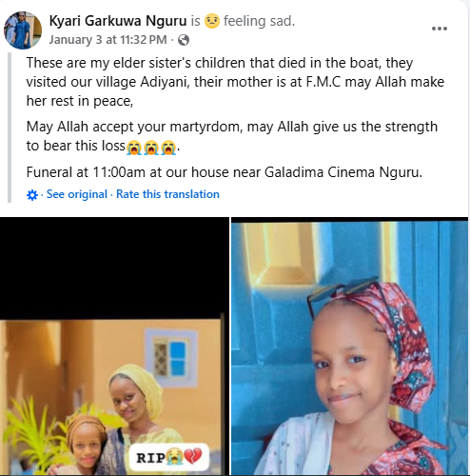Click the RIP text on the sticker
This screenshot has height=476, width=470.
[x=150, y=457]
